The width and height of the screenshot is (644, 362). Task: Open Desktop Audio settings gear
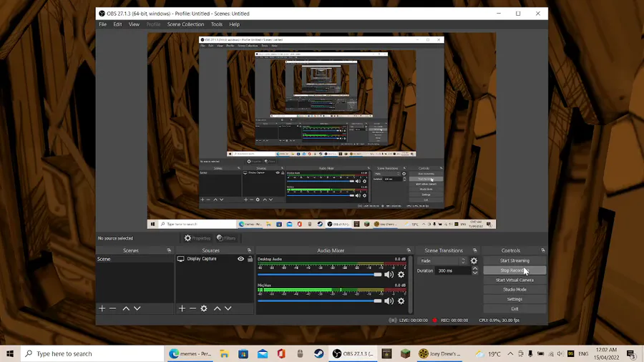click(401, 275)
